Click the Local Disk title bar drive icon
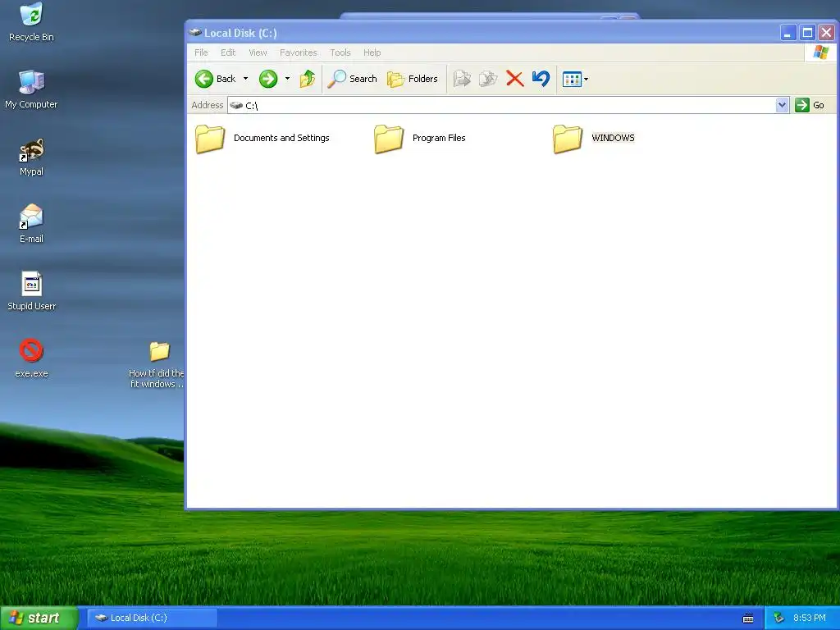This screenshot has width=840, height=630. coord(195,33)
